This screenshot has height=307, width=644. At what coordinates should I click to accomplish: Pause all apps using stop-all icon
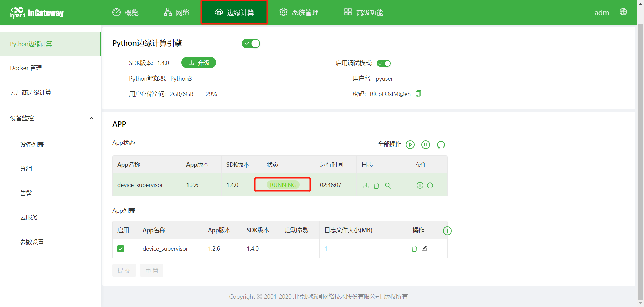tap(425, 145)
